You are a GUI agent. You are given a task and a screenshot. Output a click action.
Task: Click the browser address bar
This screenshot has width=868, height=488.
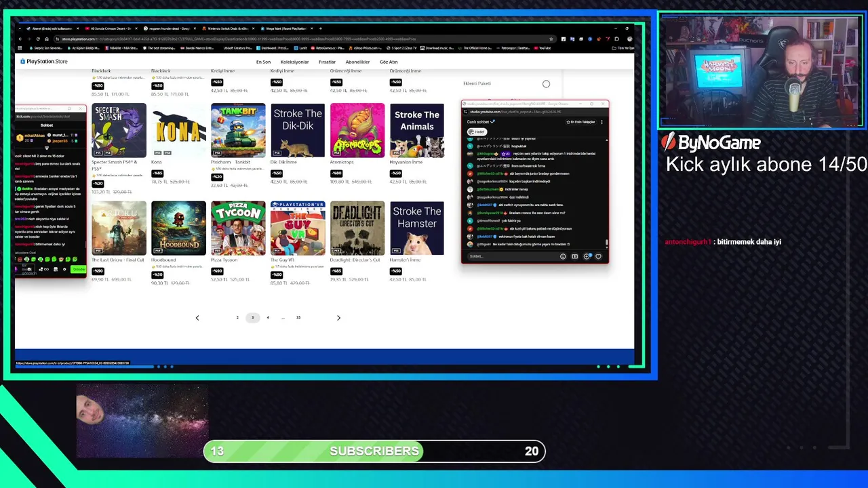pyautogui.click(x=305, y=39)
